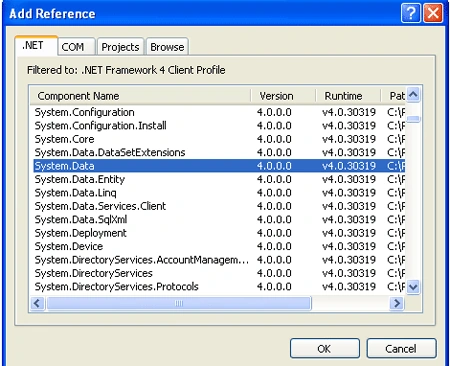Select System.Data.DataSetExtensions row

(x=219, y=152)
